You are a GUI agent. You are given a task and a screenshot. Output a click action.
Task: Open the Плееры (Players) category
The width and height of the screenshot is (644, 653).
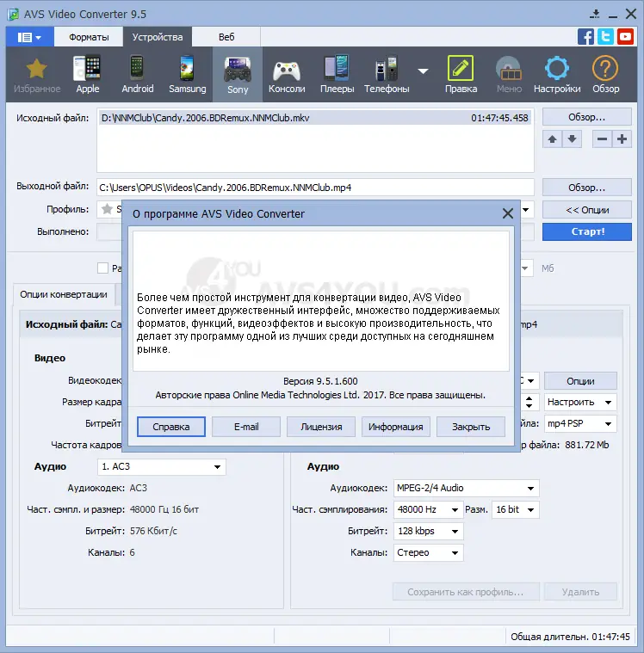[x=337, y=75]
